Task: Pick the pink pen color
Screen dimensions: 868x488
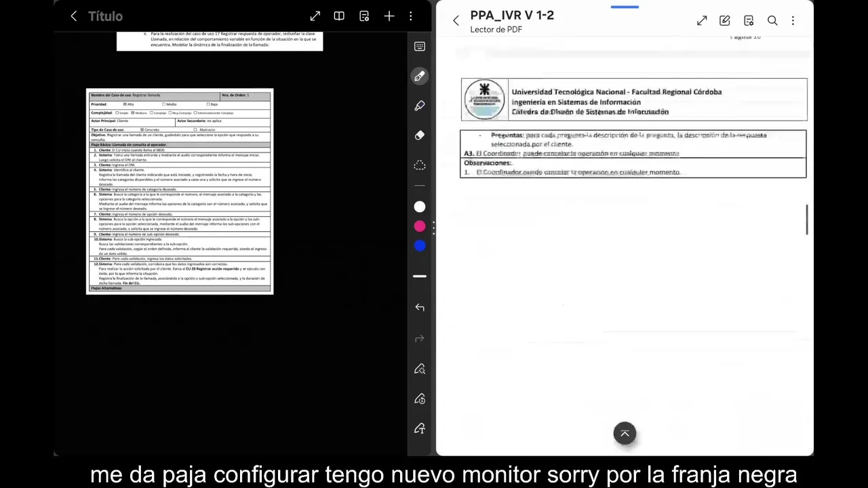Action: click(420, 226)
